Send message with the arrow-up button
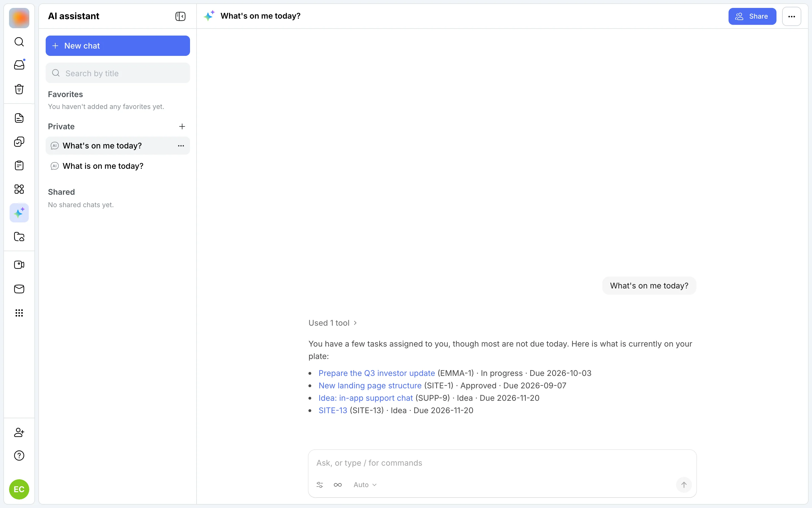Image resolution: width=812 pixels, height=508 pixels. point(684,485)
